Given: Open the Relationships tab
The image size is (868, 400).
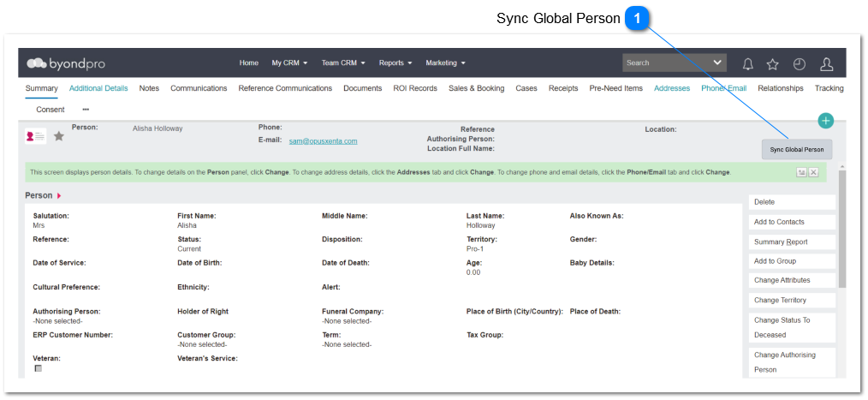Looking at the screenshot, I should (781, 88).
